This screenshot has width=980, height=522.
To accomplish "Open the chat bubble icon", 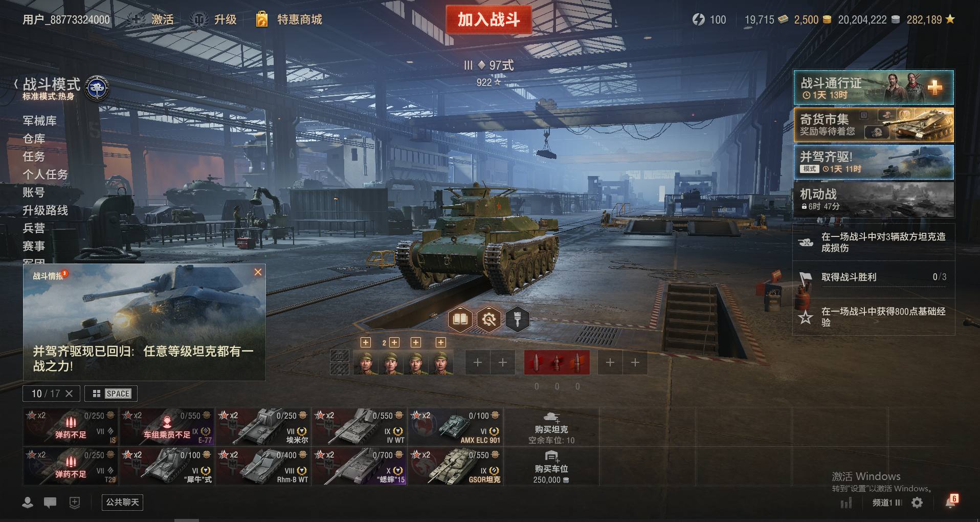I will 50,503.
